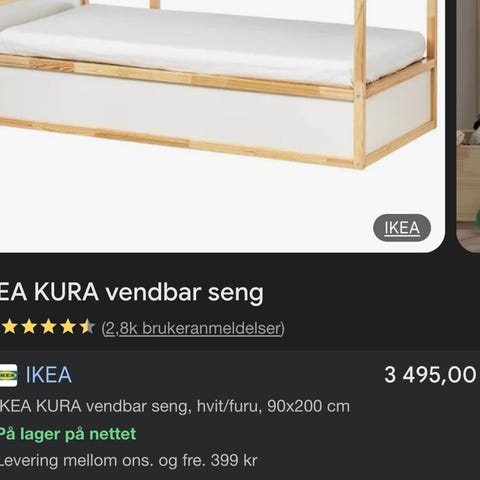Image resolution: width=480 pixels, height=480 pixels.
Task: Click the second yellow rating star
Action: pyautogui.click(x=29, y=327)
